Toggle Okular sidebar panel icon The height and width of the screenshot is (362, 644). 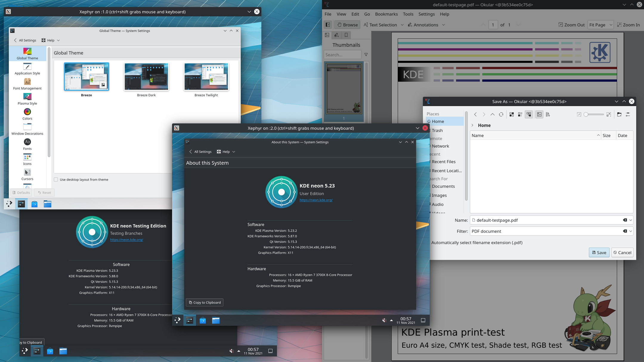[x=328, y=25]
